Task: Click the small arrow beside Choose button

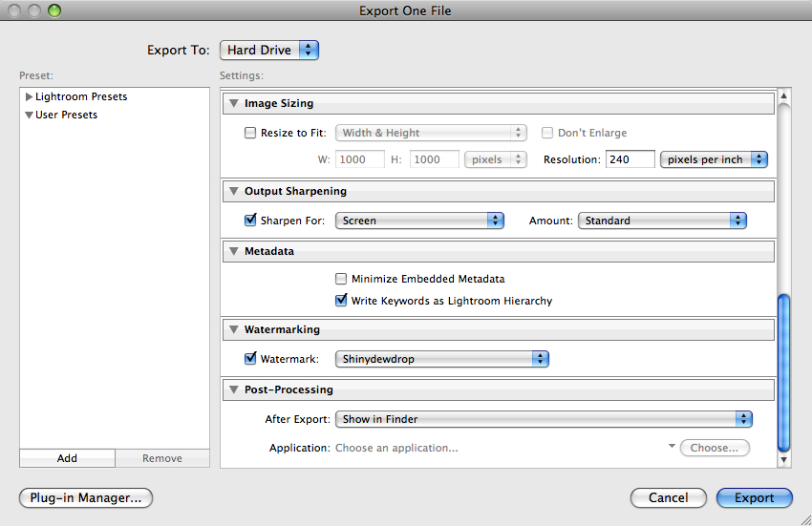Action: 672,446
